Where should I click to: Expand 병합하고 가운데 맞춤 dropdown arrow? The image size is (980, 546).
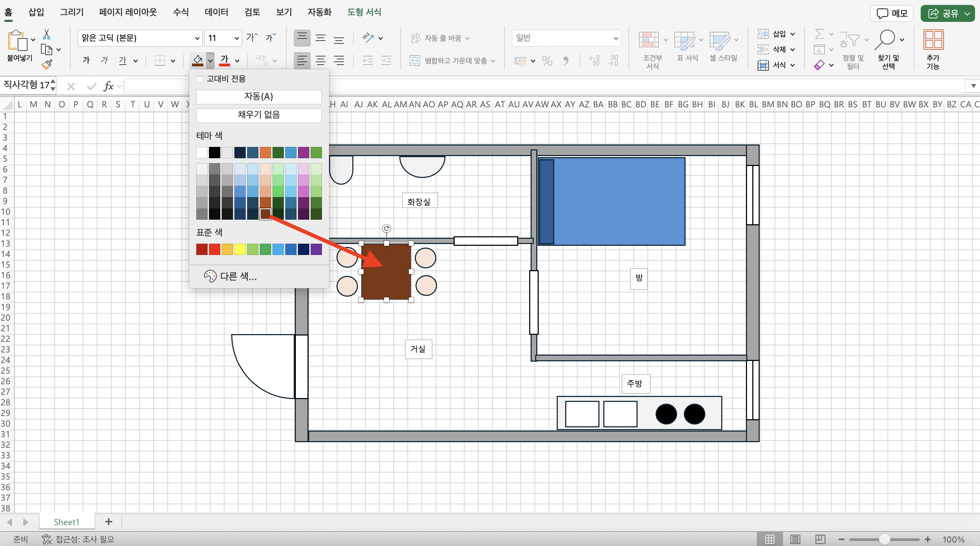(x=493, y=60)
